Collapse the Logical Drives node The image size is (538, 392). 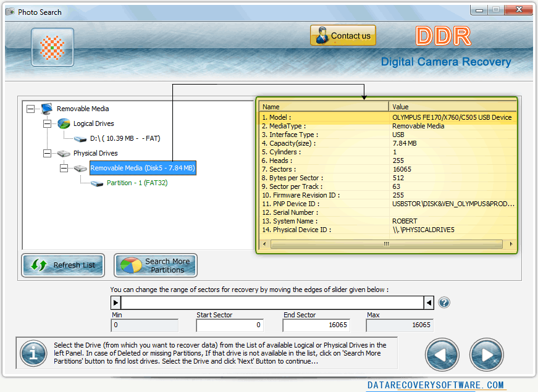47,123
